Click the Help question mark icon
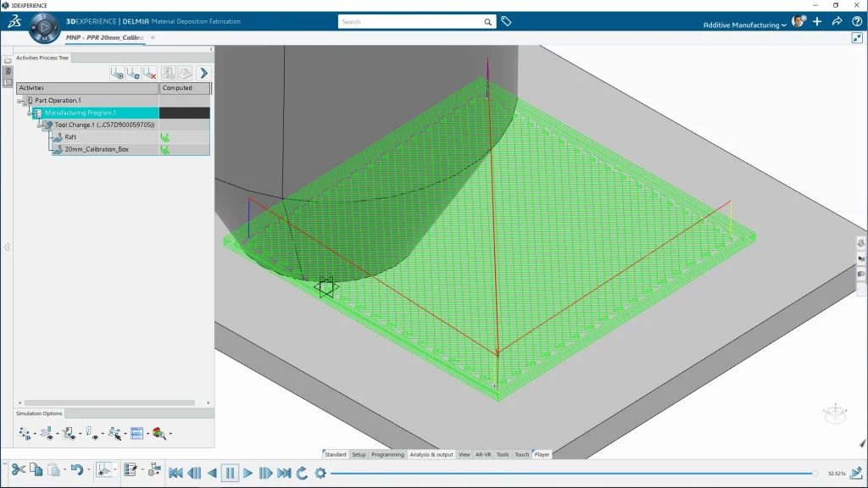The image size is (868, 488). coord(857,21)
